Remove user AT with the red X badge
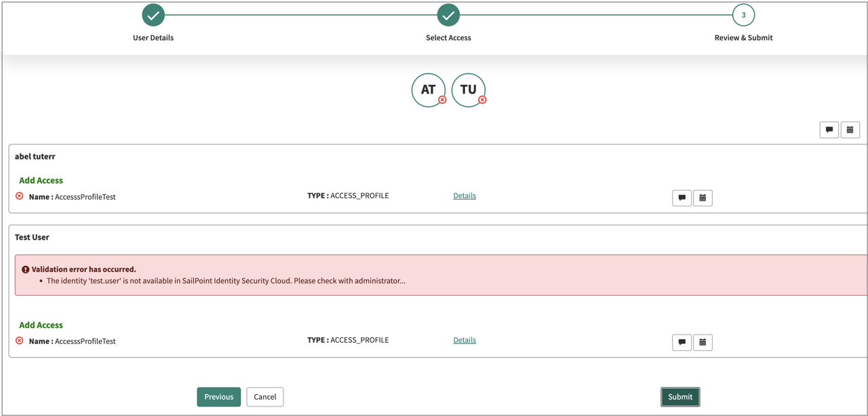Image resolution: width=868 pixels, height=416 pixels. 442,100
